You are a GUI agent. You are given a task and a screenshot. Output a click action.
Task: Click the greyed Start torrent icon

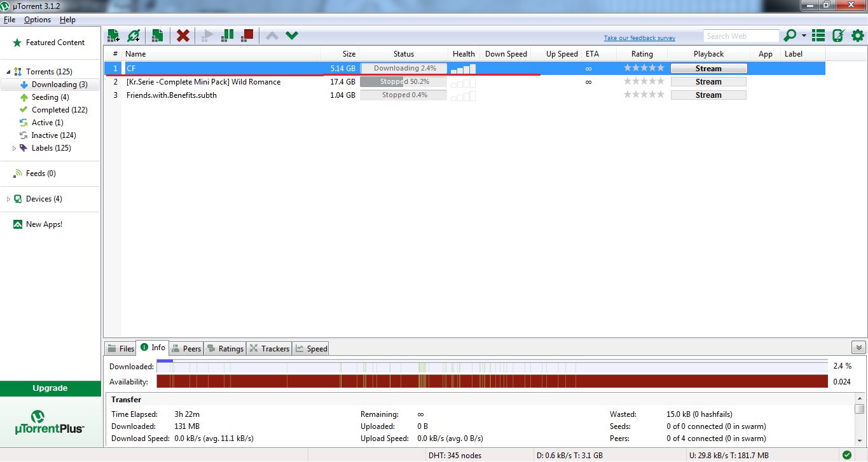point(207,36)
